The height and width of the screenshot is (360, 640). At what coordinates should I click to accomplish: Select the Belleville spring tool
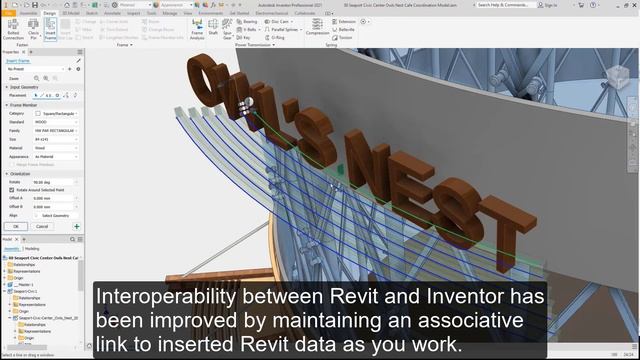tap(343, 29)
